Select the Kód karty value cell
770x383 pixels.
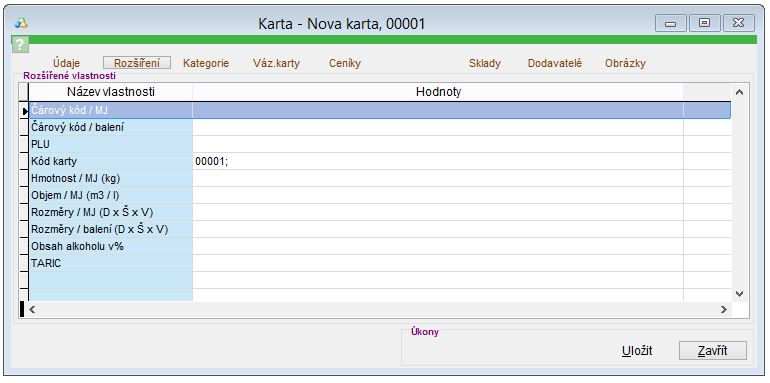(x=438, y=162)
